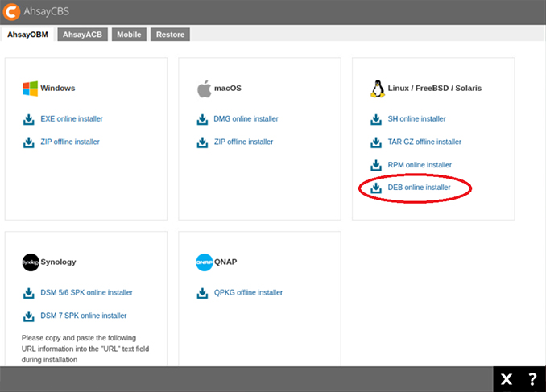Click the Windows heading text
This screenshot has height=392, width=546.
(58, 88)
